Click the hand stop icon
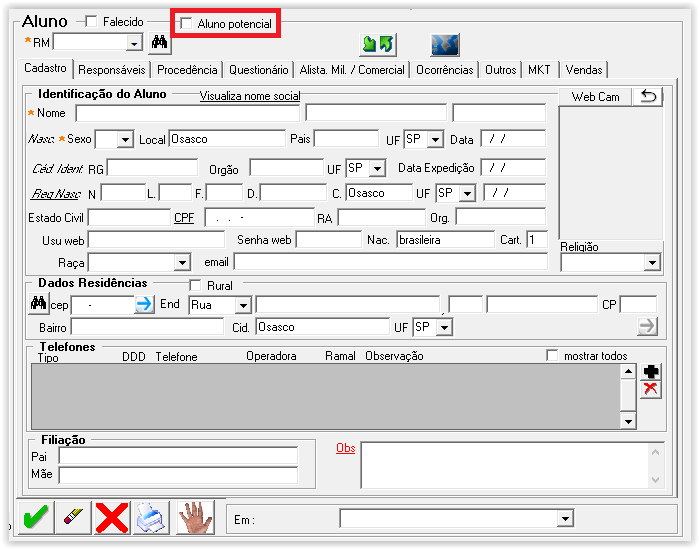This screenshot has width=699, height=549. [x=195, y=517]
